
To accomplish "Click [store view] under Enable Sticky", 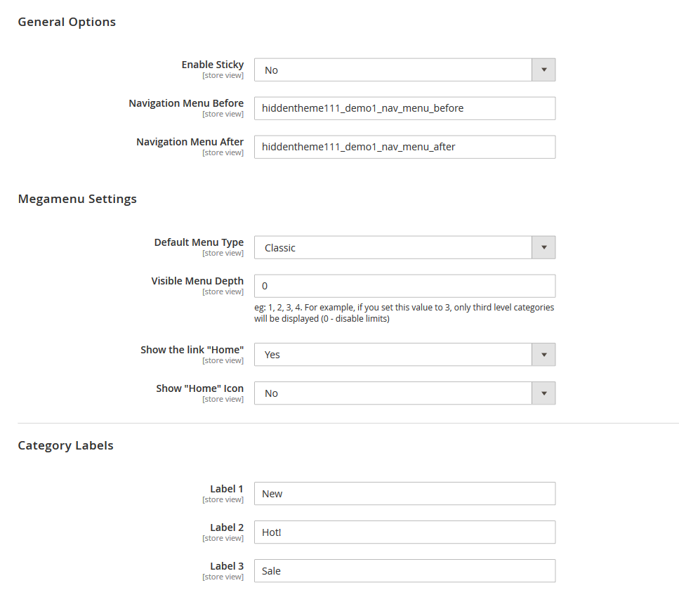I will [x=223, y=75].
